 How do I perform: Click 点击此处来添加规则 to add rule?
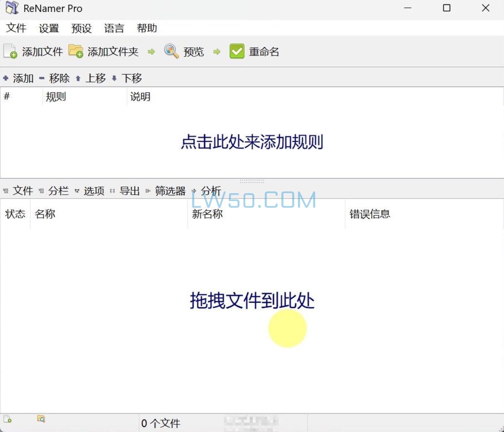(252, 142)
